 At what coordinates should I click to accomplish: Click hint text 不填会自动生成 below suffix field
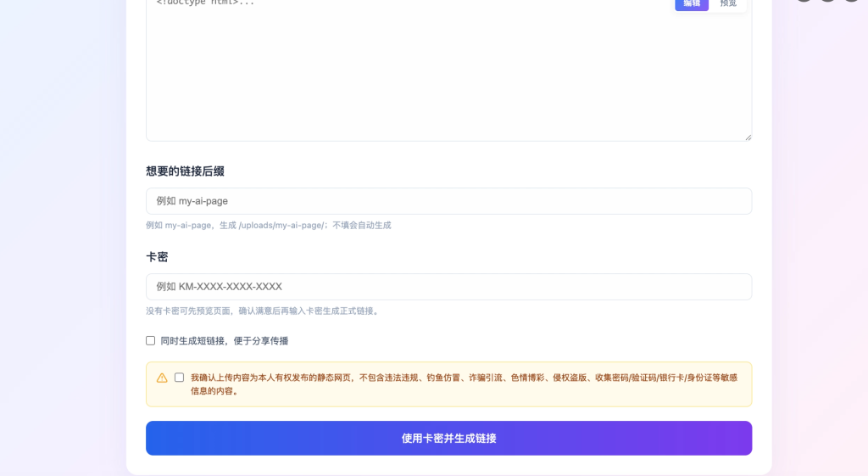361,226
